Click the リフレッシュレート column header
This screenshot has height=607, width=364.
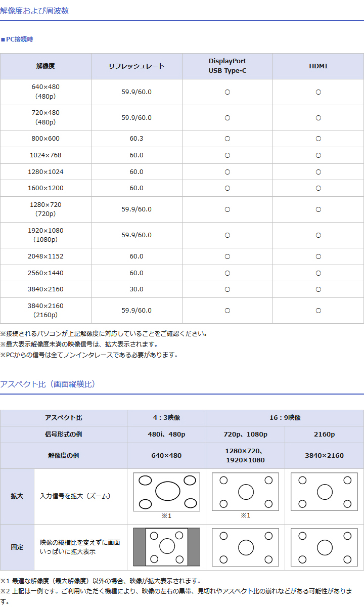point(136,66)
